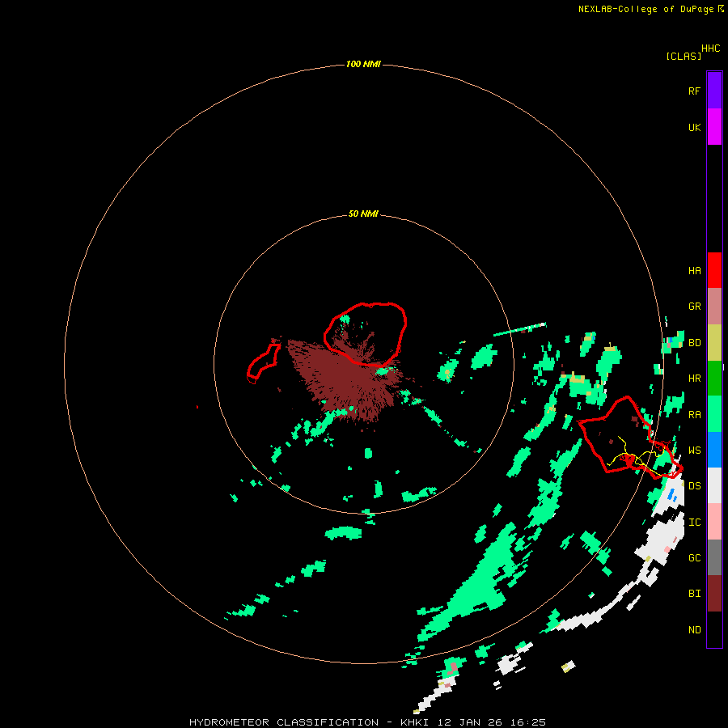Click the GR legend label
The width and height of the screenshot is (728, 728).
(x=694, y=307)
